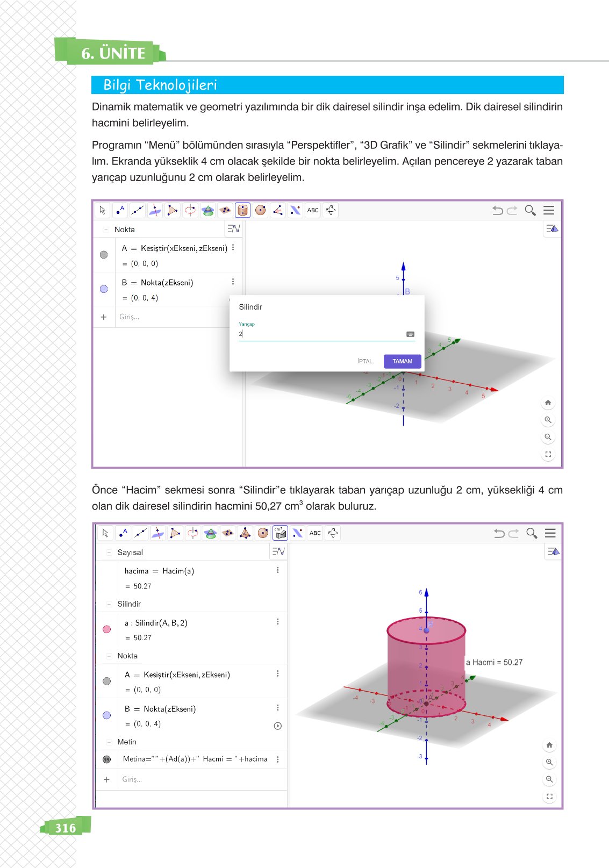Click the home view button in upper 3D view

coord(548,403)
